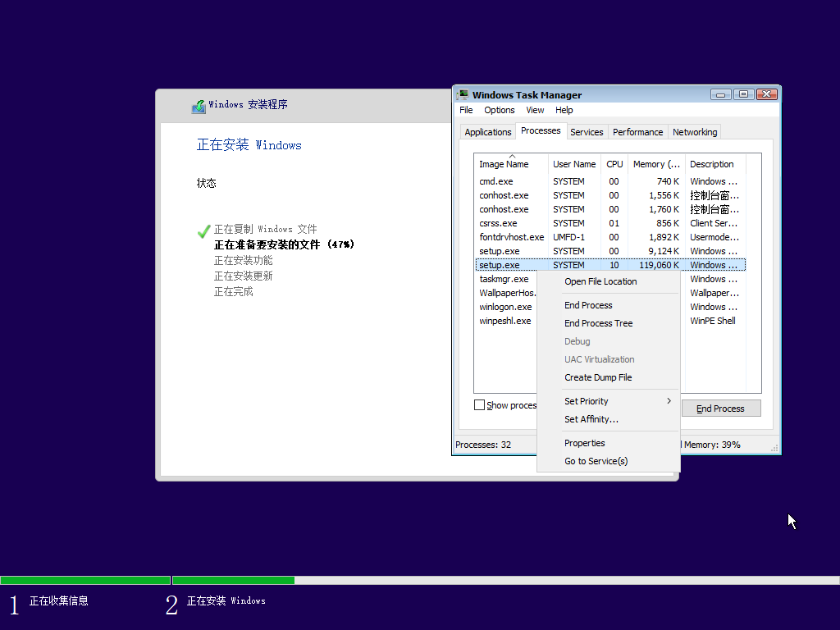
Task: Choose Open File Location from context menu
Action: [x=609, y=281]
